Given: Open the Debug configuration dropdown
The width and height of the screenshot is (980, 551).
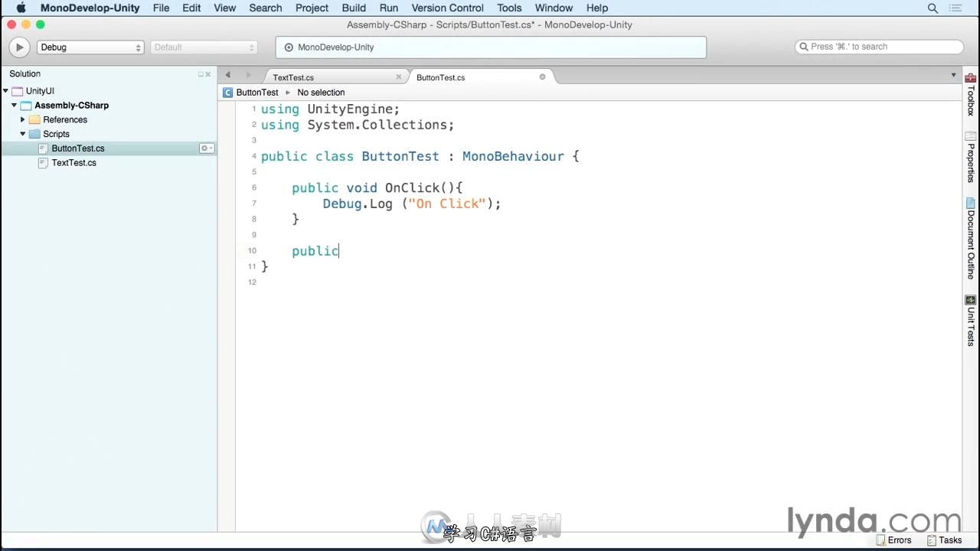Looking at the screenshot, I should 90,47.
